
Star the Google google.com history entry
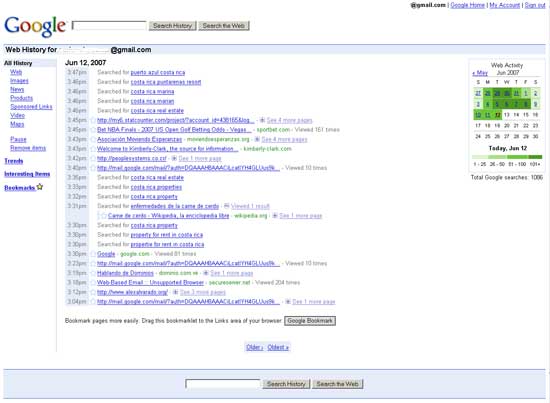coord(93,254)
